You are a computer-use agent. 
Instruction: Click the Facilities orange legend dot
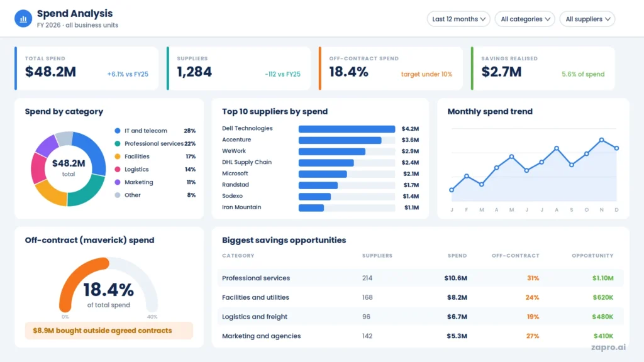pos(118,156)
